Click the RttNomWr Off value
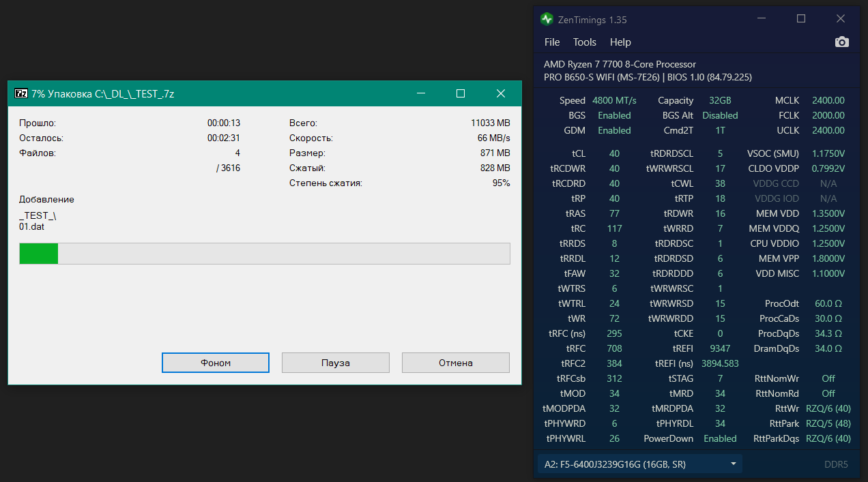This screenshot has width=868, height=482. pyautogui.click(x=828, y=378)
